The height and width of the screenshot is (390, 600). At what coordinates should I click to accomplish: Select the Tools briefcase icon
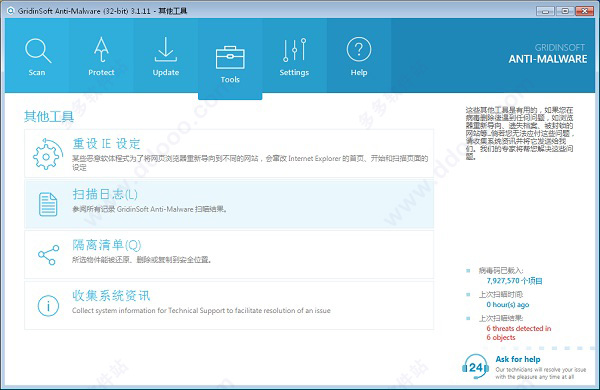click(230, 58)
